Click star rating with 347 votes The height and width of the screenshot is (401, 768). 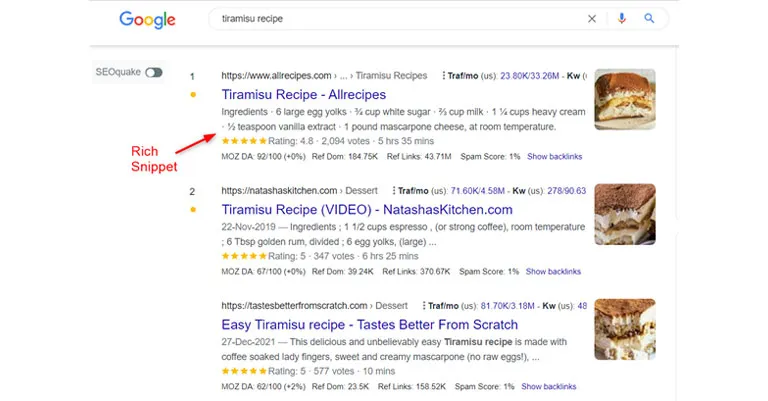320,256
